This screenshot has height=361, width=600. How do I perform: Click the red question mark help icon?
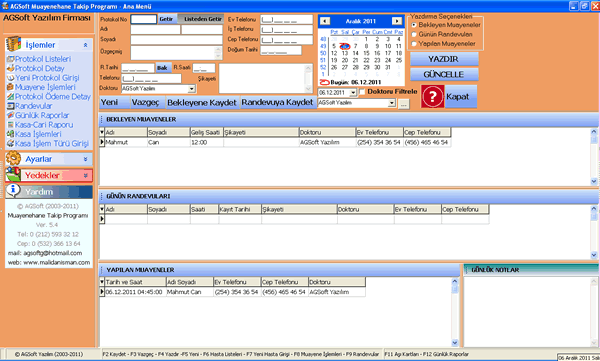tap(432, 96)
